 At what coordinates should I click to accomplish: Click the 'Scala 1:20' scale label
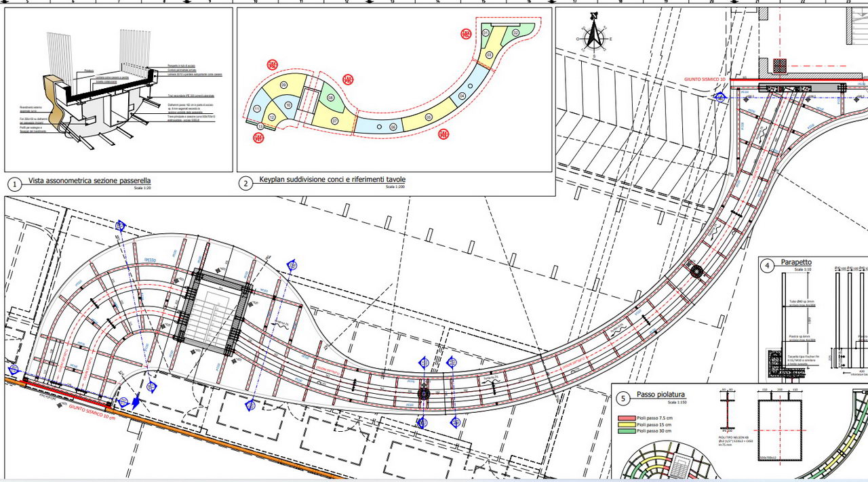point(142,187)
